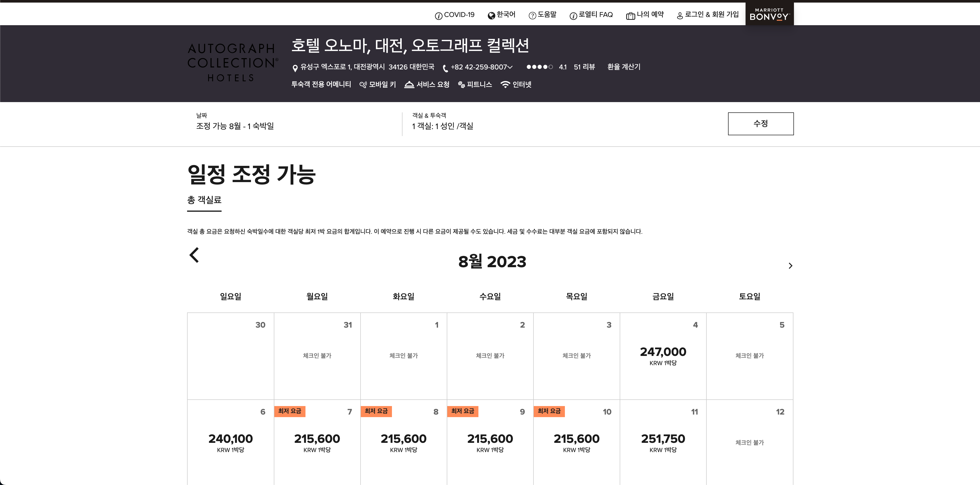Select August 9 lowest rate cell

click(x=490, y=442)
